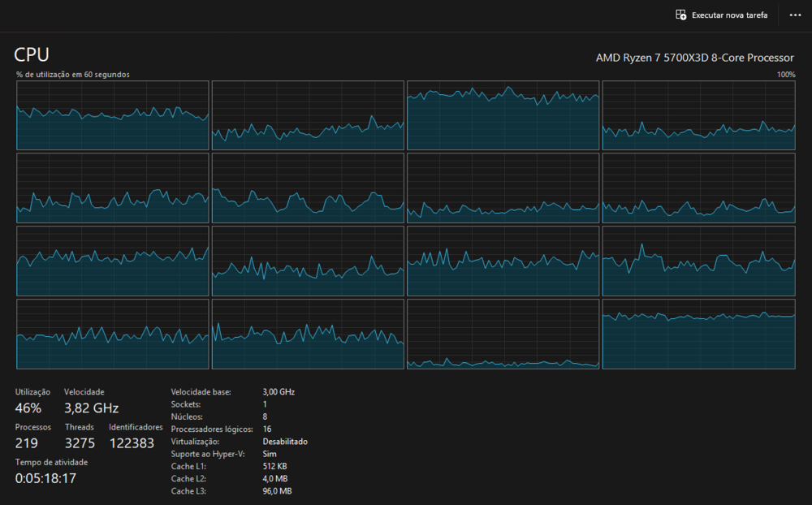
Task: Click the Processos label
Action: point(33,427)
